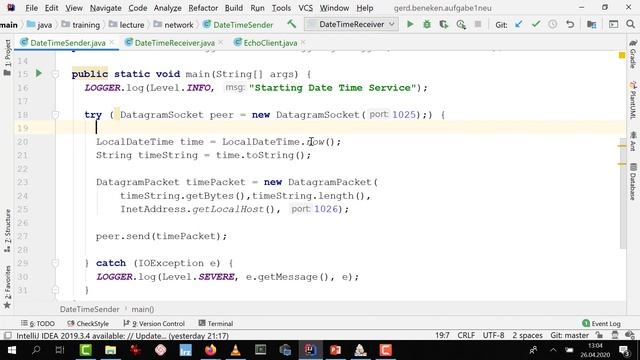Image resolution: width=640 pixels, height=360 pixels.
Task: Click the Debug bug icon
Action: 427,24
